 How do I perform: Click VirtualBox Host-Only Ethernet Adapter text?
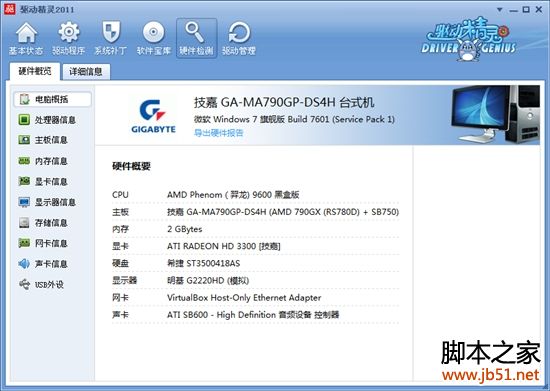click(244, 298)
